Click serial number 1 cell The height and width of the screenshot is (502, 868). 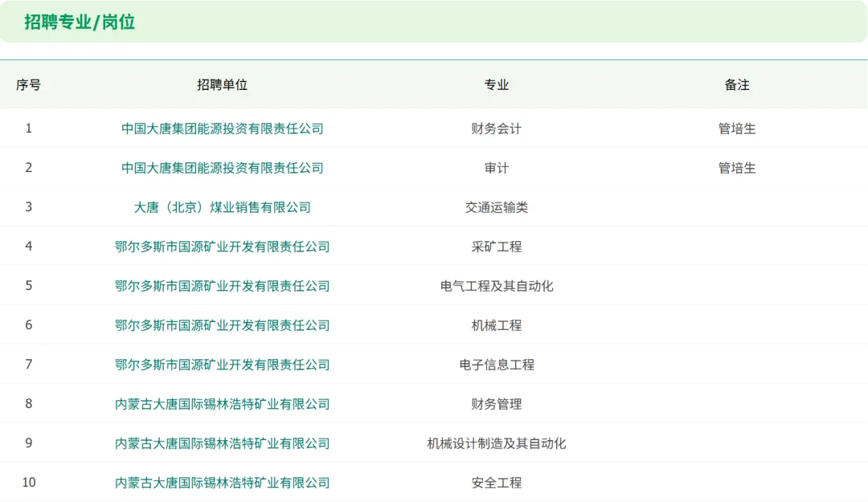[29, 129]
